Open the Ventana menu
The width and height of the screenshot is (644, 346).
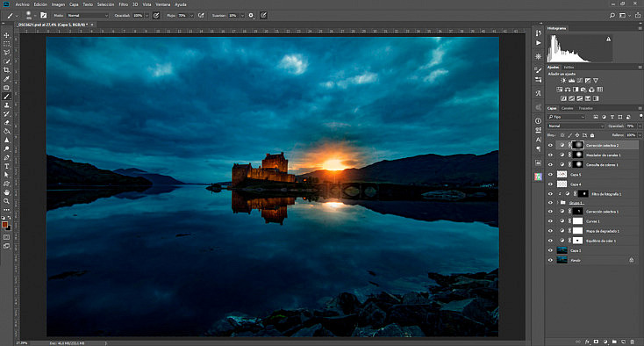(163, 4)
